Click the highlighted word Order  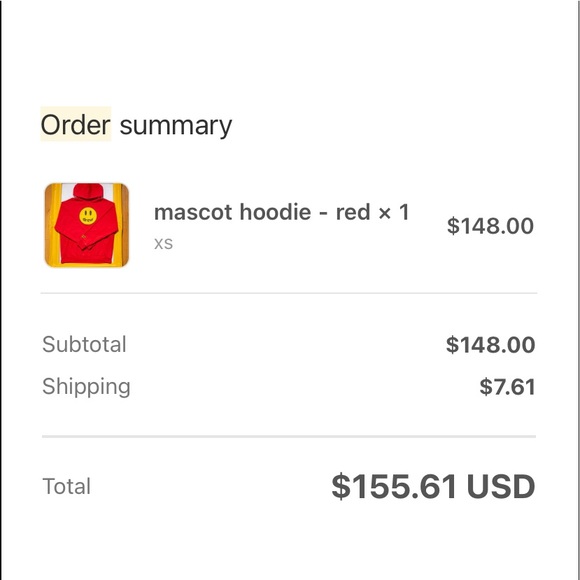76,124
